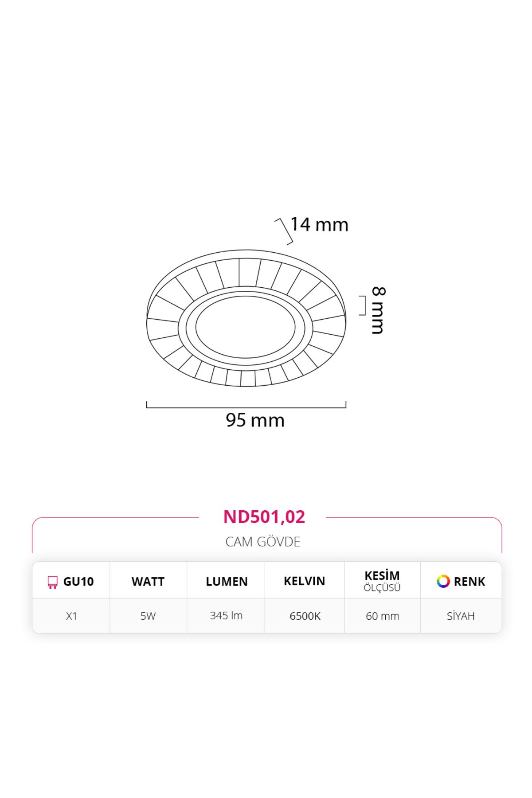Select the SİYAH color value cell
Image resolution: width=532 pixels, height=798 pixels.
pyautogui.click(x=461, y=616)
